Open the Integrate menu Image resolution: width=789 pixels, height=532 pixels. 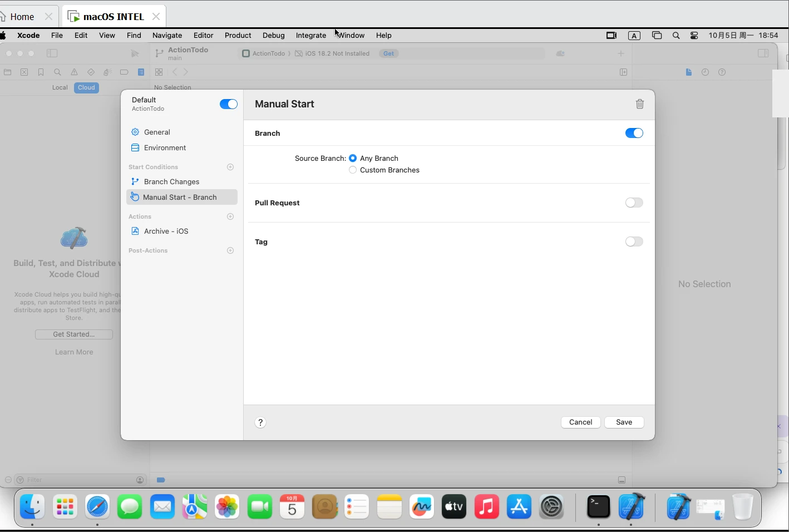311,35
